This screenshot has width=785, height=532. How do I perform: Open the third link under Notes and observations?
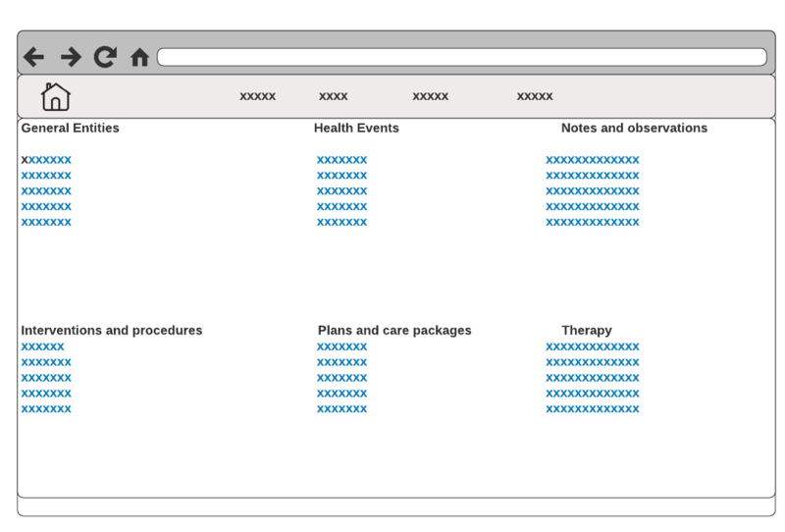[593, 190]
